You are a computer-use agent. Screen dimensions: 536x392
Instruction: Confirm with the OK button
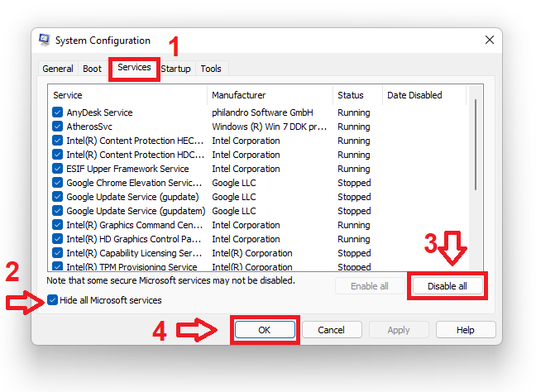(264, 330)
